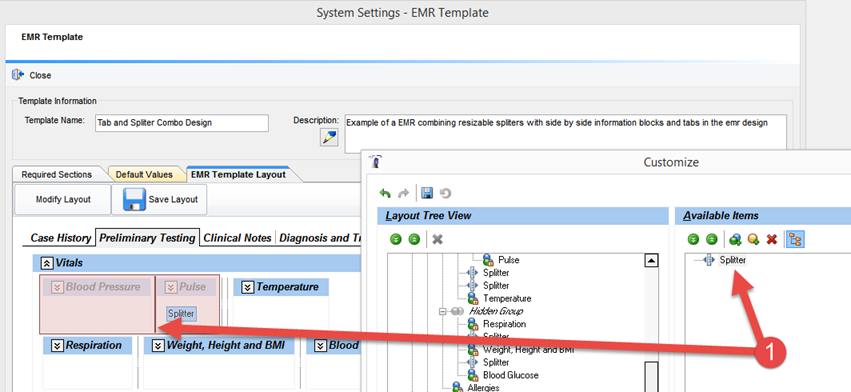
Task: Click the Save Layout floppy icon
Action: [134, 199]
